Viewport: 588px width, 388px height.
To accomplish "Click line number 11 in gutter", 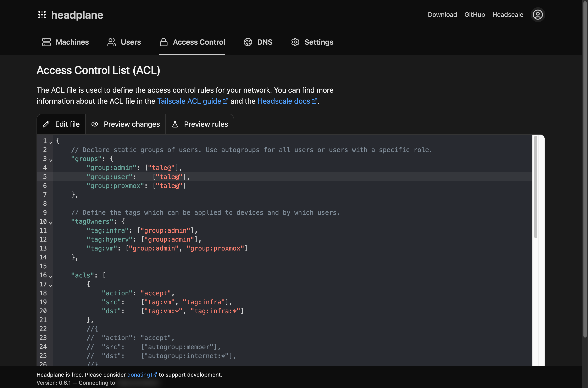I will (x=43, y=230).
